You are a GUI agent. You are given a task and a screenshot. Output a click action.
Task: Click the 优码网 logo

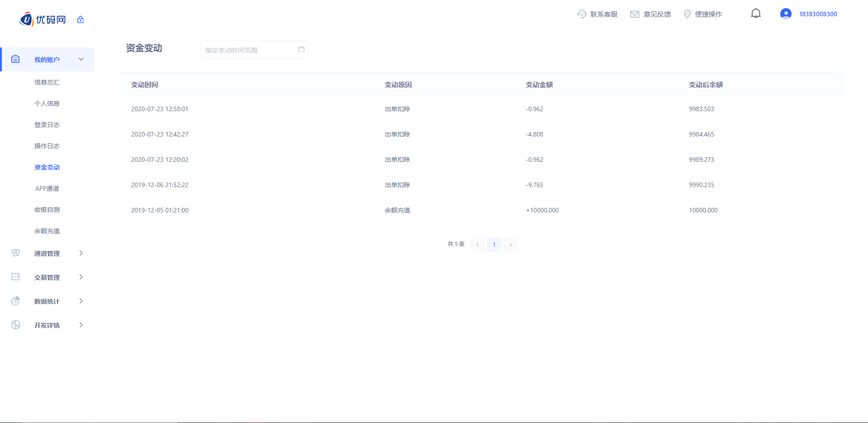[43, 19]
